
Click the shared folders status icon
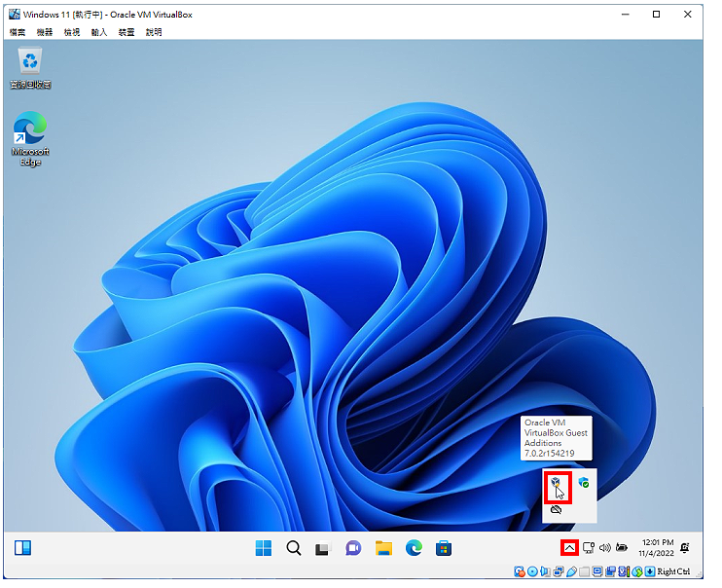[585, 571]
